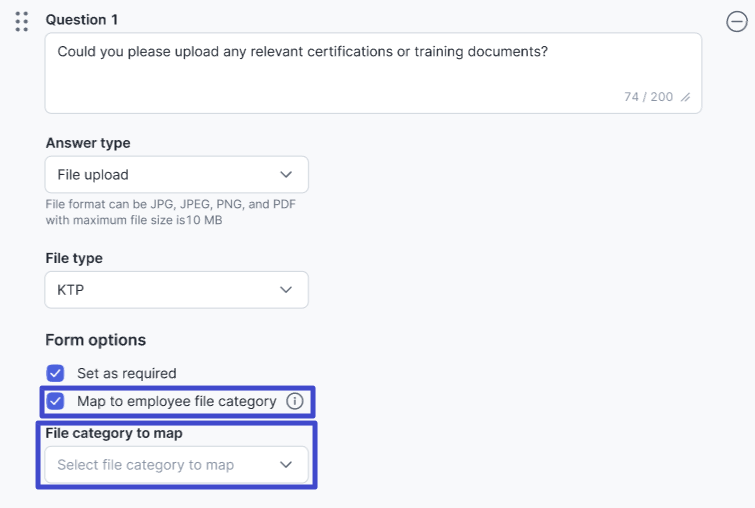The image size is (755, 508).
Task: Click the info icon next to Map to employee file category
Action: 295,401
